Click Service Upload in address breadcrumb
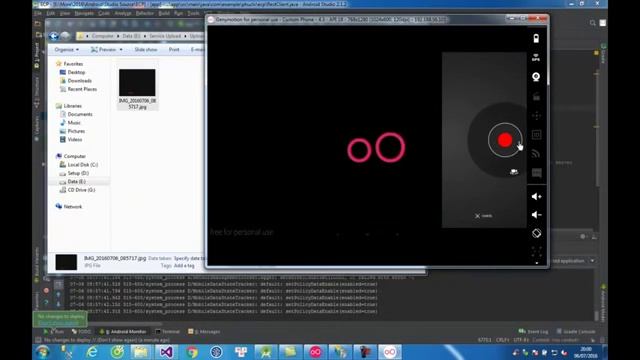 [165, 36]
